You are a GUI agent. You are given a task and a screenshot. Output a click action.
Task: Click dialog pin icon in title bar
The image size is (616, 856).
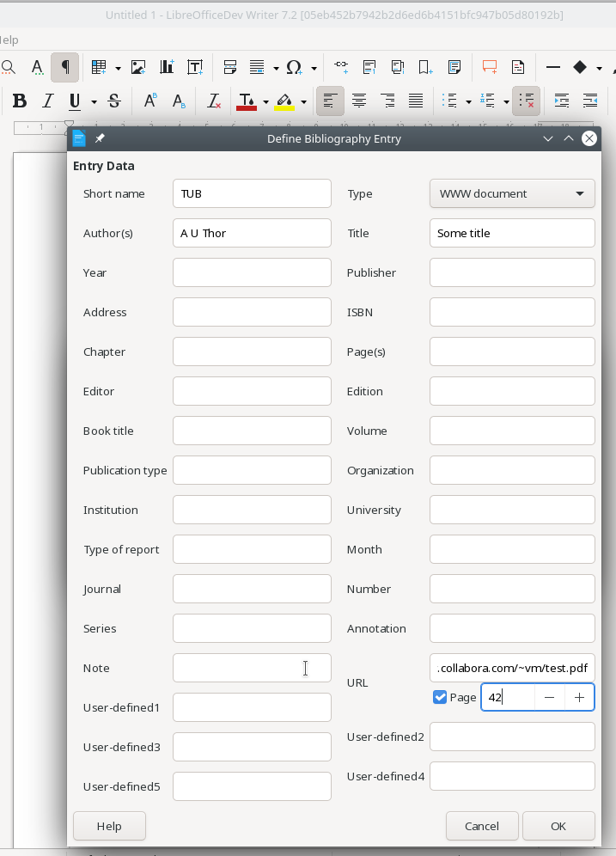coord(100,138)
